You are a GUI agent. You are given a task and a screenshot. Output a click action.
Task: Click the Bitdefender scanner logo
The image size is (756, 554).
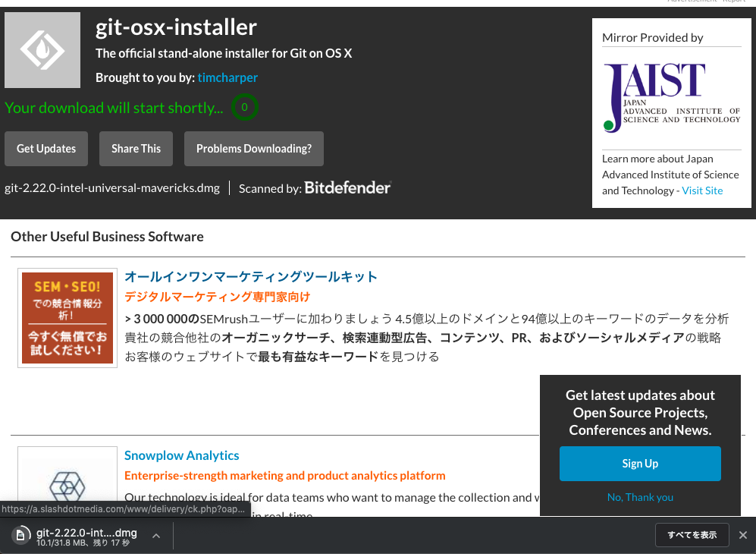[347, 187]
